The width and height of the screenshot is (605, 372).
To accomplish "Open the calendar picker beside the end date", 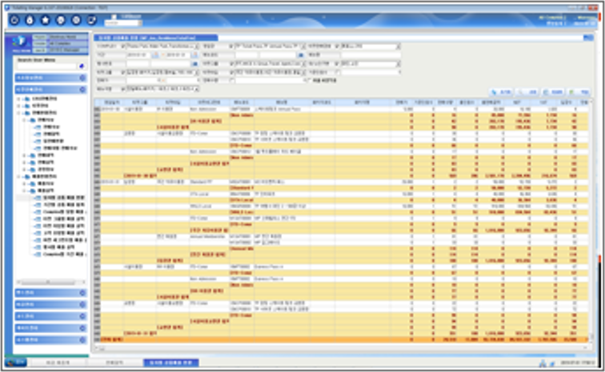I will coord(194,55).
